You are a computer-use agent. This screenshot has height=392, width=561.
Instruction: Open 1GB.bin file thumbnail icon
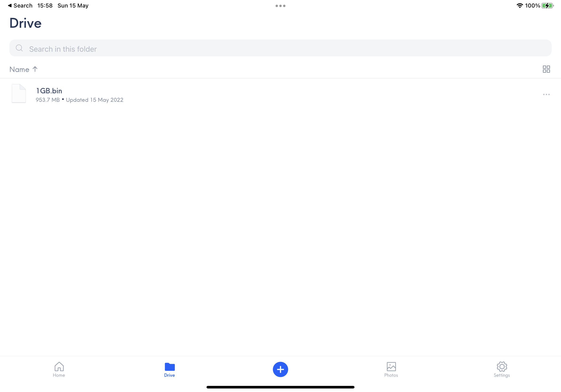(19, 94)
